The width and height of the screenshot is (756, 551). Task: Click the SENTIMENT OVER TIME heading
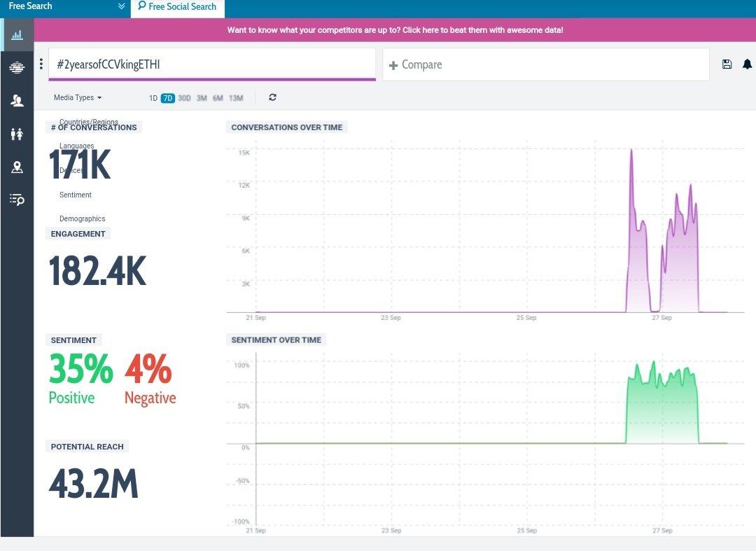pyautogui.click(x=276, y=340)
